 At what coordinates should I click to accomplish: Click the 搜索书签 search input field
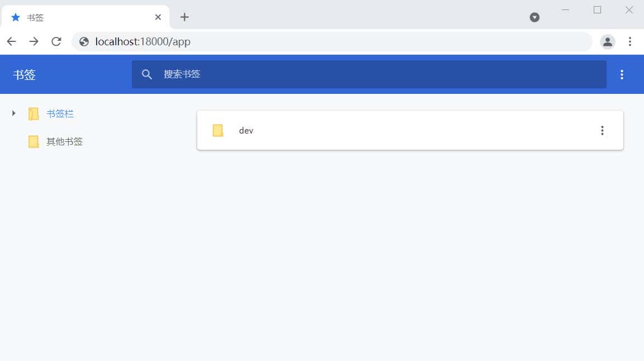click(279, 74)
